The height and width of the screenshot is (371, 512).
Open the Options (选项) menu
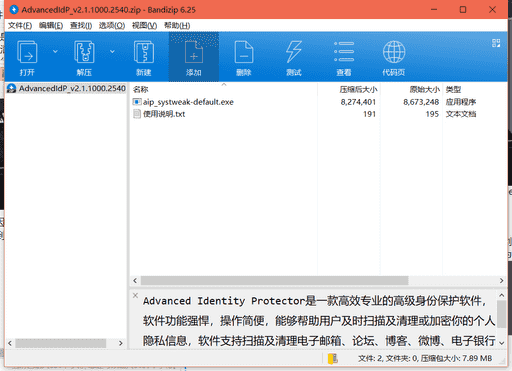[112, 26]
